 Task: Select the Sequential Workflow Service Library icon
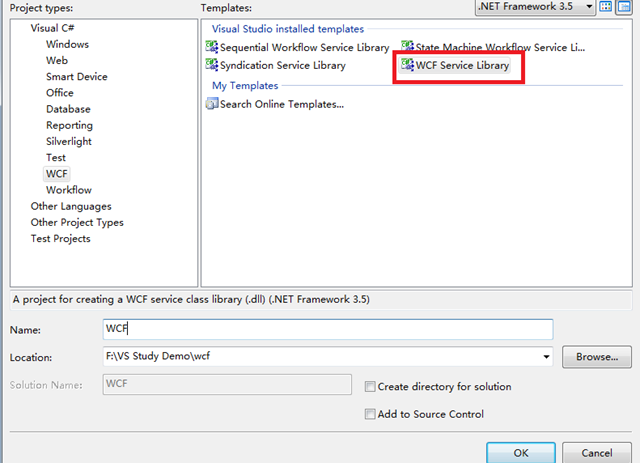[212, 47]
